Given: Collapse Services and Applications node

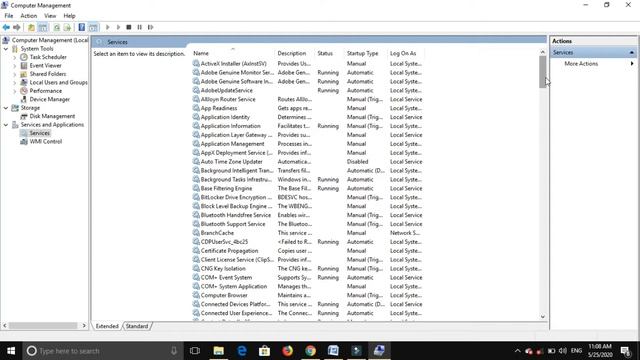Looking at the screenshot, I should tap(6, 125).
